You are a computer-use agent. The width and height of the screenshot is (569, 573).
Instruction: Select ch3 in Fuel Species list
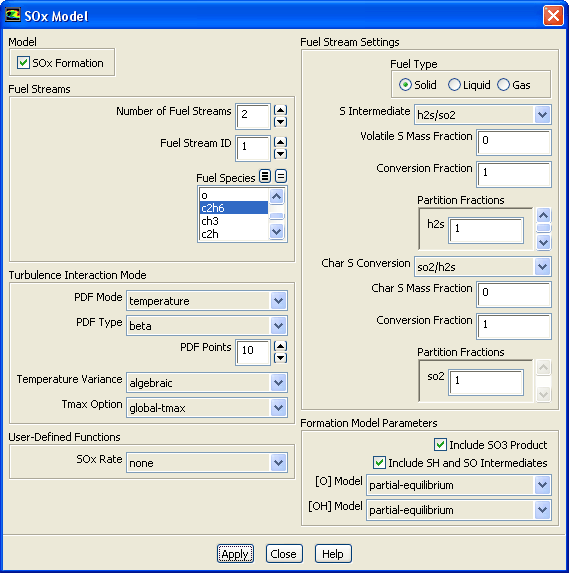[234, 221]
